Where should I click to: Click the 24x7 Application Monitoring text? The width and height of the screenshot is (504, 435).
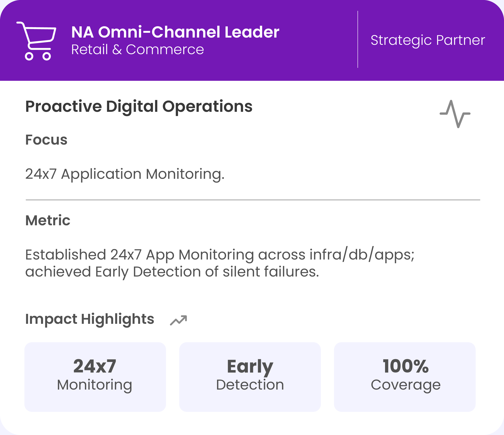click(125, 174)
